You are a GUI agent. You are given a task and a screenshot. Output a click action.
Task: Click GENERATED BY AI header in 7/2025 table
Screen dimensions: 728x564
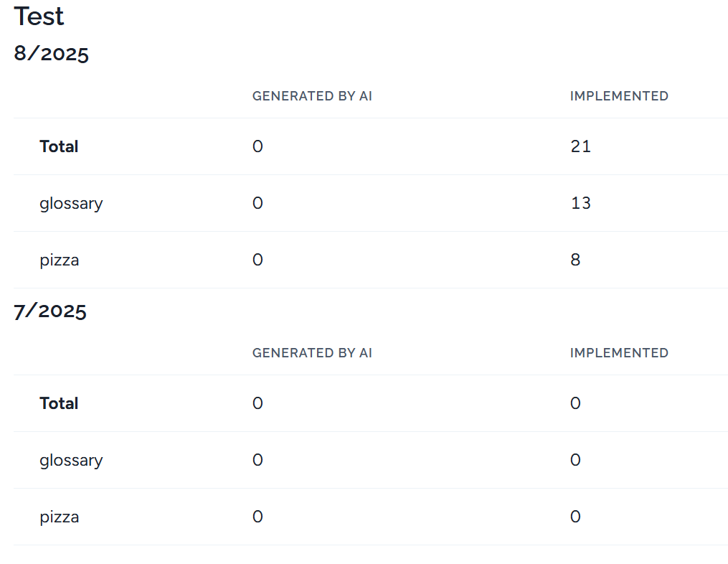tap(312, 353)
